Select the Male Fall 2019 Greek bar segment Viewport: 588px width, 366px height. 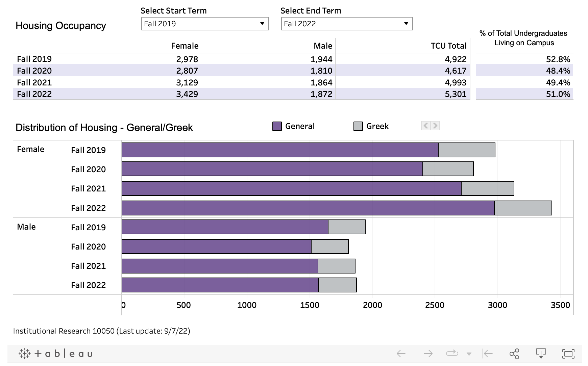347,227
